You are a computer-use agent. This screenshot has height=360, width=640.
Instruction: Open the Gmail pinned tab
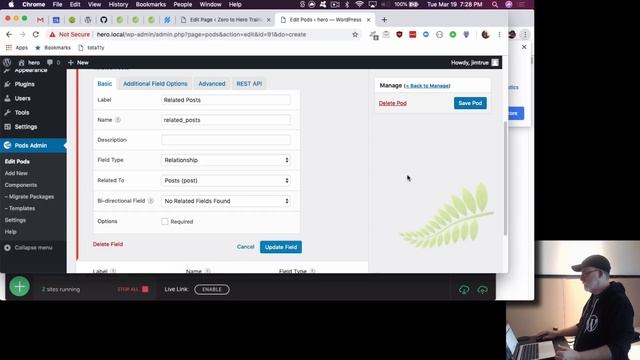pos(40,20)
